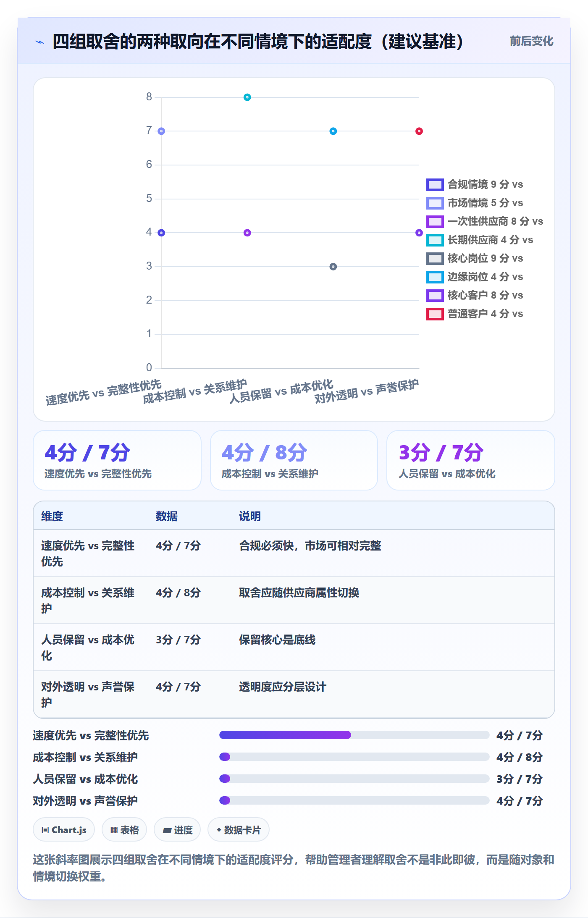Click the 速度优先 vs 完整性优先 axis label
The width and height of the screenshot is (588, 918).
pyautogui.click(x=104, y=393)
